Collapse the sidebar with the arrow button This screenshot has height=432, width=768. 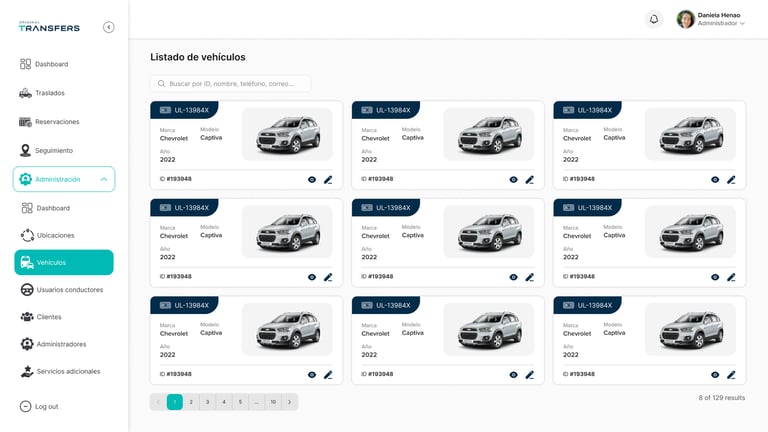click(109, 27)
